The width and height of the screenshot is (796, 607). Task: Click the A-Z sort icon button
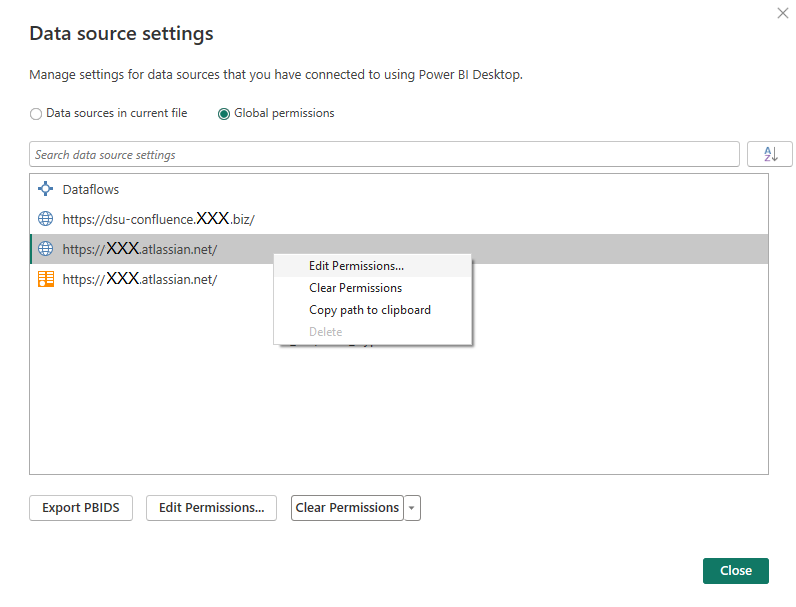[770, 155]
